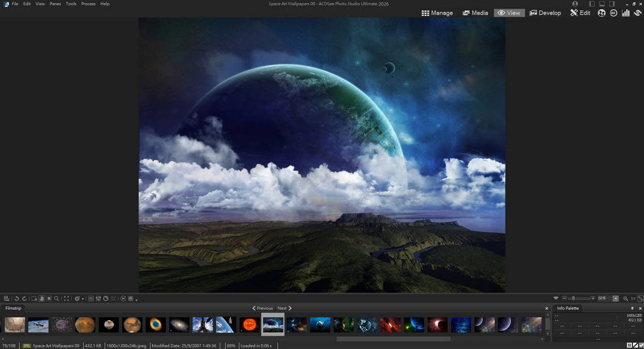
Task: Click the settings gear icon in bottom toolbar
Action: pyautogui.click(x=77, y=298)
